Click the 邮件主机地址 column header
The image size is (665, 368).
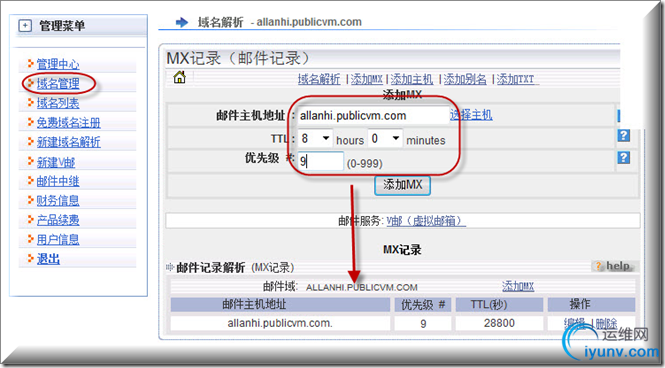pyautogui.click(x=280, y=304)
